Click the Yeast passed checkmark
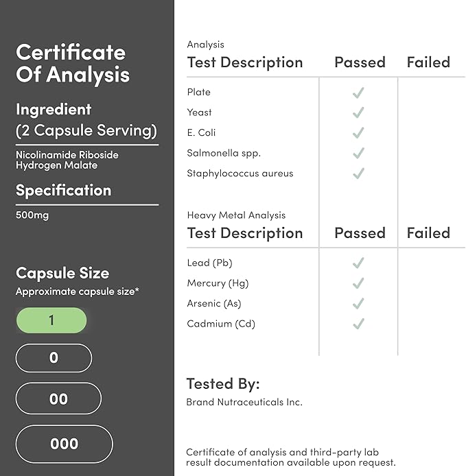The width and height of the screenshot is (466, 476). pyautogui.click(x=358, y=112)
